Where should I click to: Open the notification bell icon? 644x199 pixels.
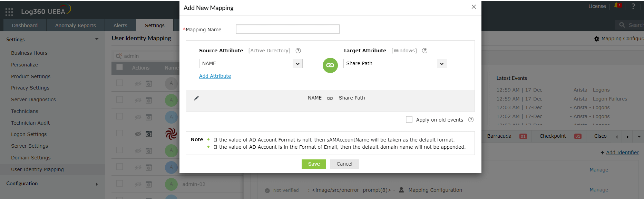(617, 6)
